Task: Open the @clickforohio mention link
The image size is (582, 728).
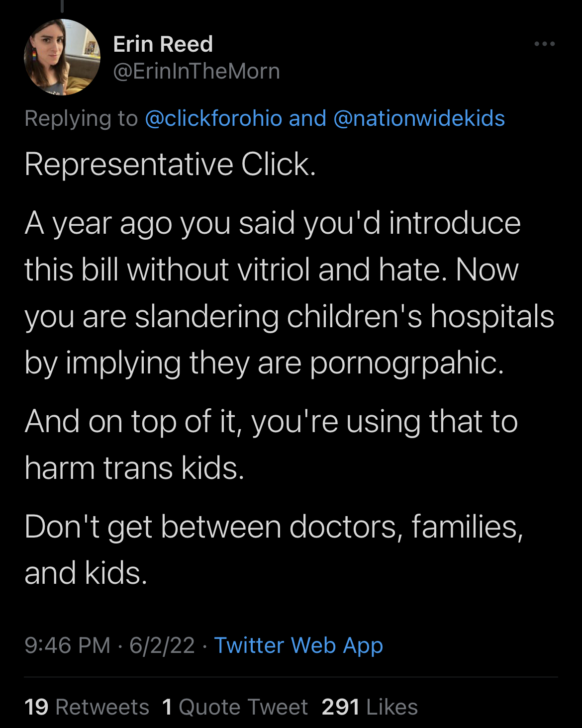Action: [213, 118]
